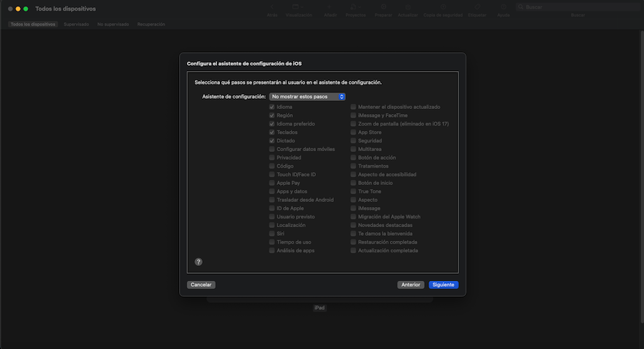Click the Etiquetar toolbar icon
Image resolution: width=644 pixels, height=349 pixels.
click(x=477, y=8)
